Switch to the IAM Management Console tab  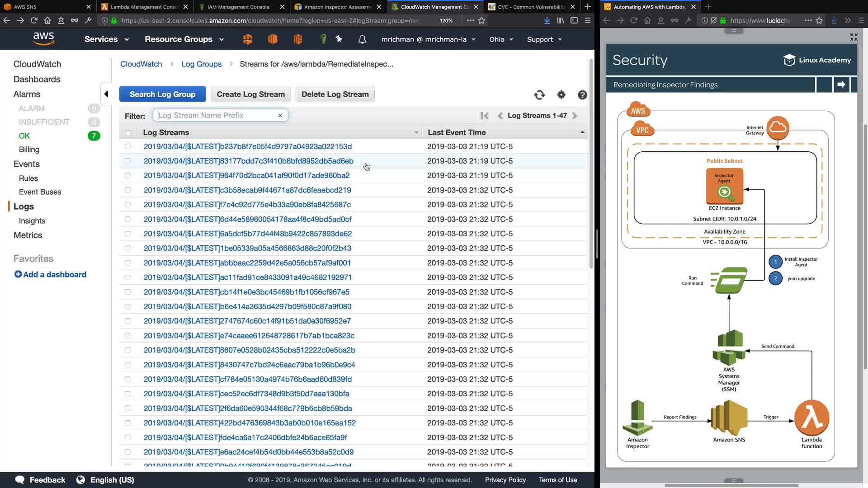[x=238, y=7]
